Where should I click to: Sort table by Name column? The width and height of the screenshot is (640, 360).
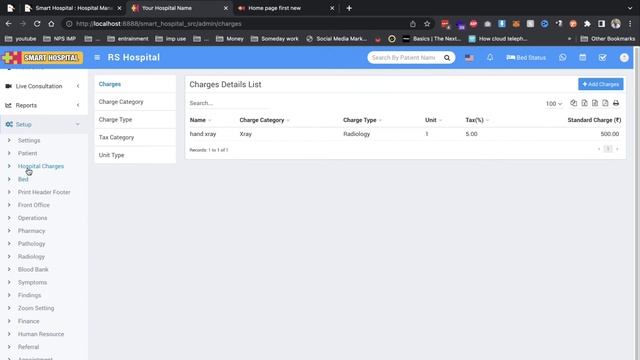[x=200, y=120]
